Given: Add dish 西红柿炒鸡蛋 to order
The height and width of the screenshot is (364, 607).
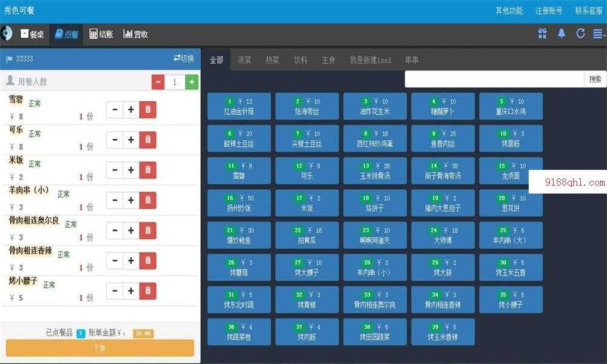Looking at the screenshot, I should pos(375,138).
